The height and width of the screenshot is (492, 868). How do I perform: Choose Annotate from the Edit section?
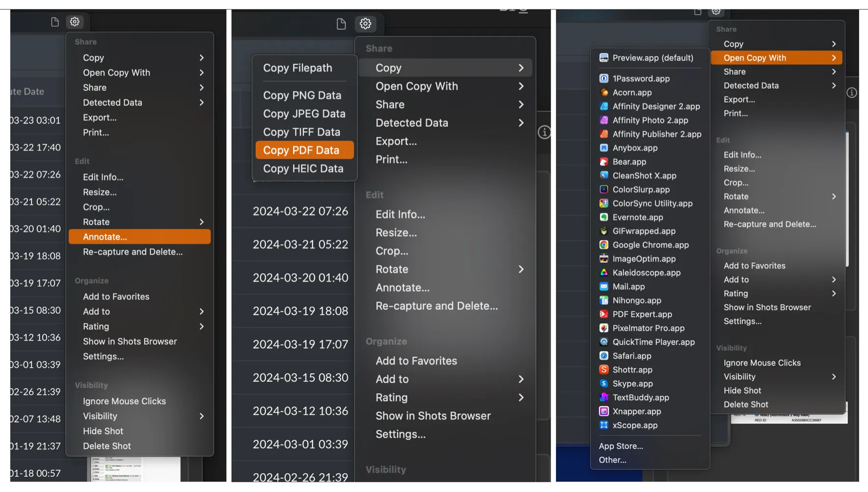[x=105, y=237]
